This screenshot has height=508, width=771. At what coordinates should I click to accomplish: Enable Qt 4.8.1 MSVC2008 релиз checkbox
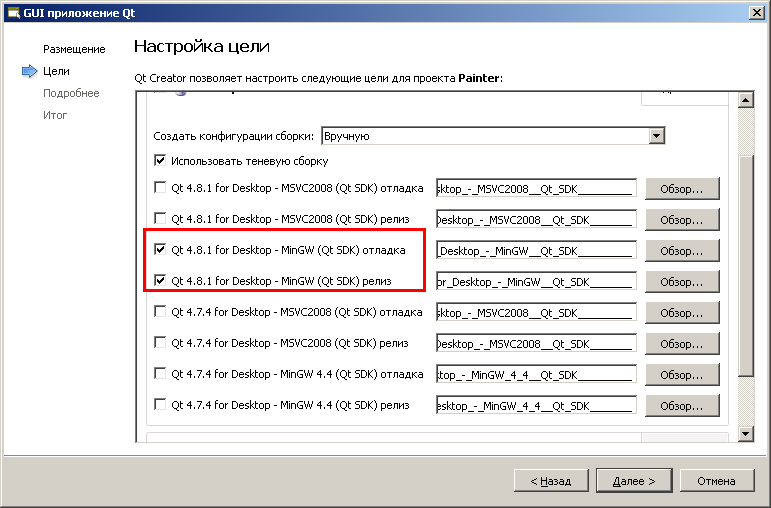[x=160, y=218]
